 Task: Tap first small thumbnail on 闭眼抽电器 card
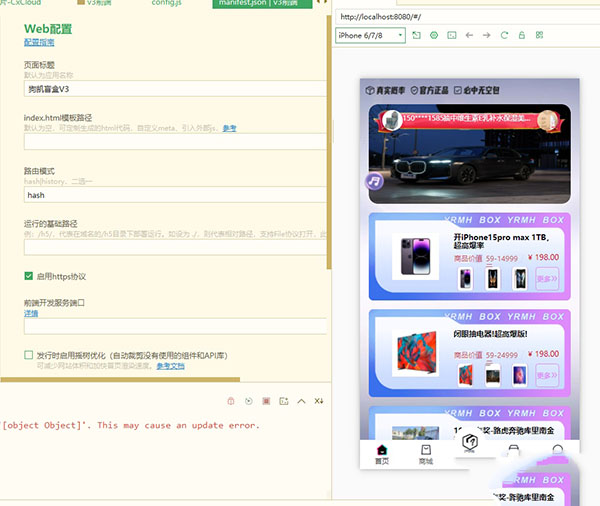point(465,375)
